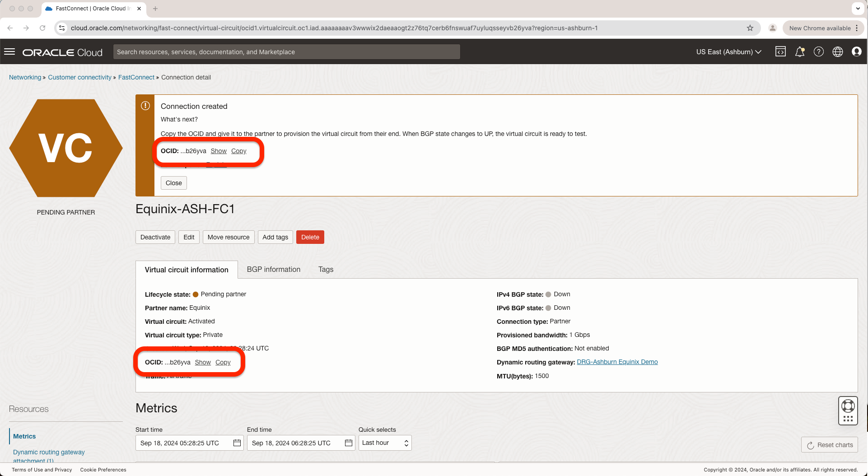Viewport: 868px width, 476px height.
Task: Switch to the BGP information tab
Action: click(274, 270)
